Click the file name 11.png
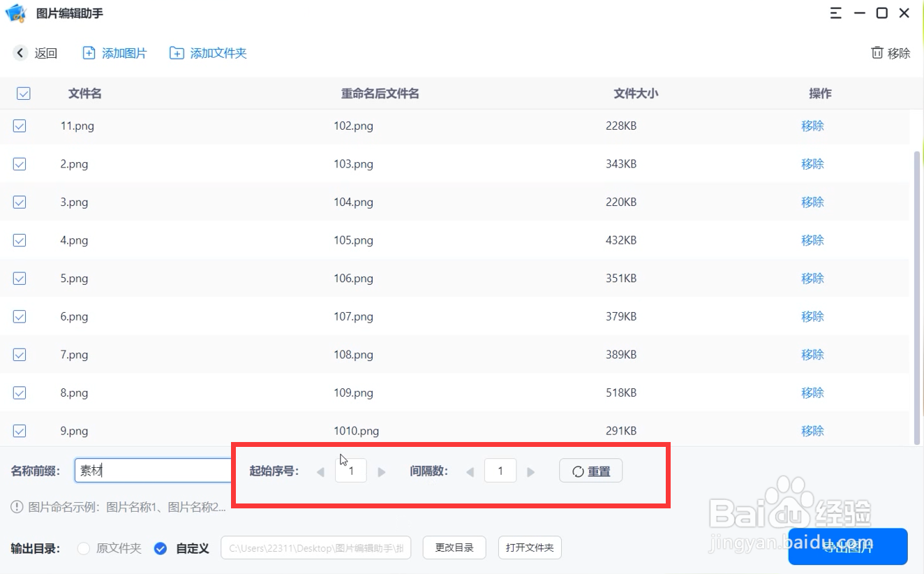 point(77,126)
